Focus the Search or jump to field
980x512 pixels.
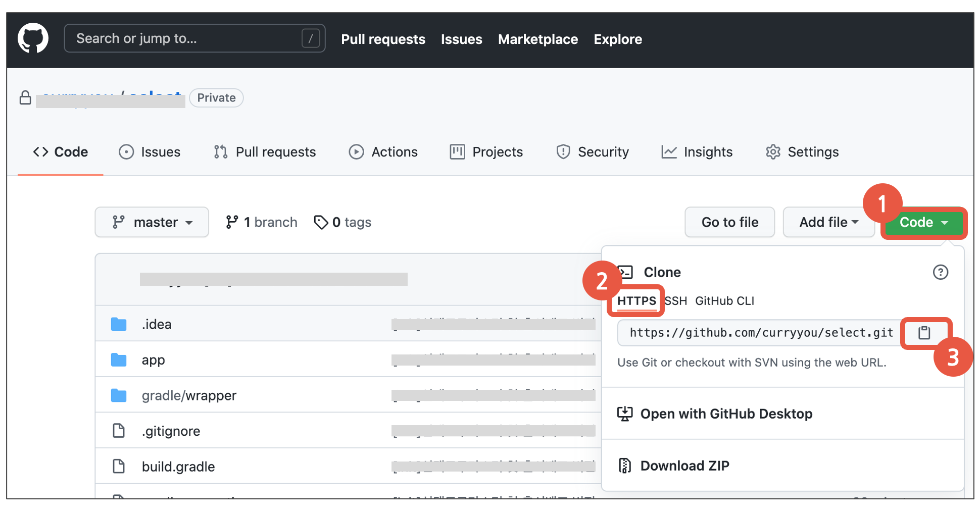[x=194, y=38]
